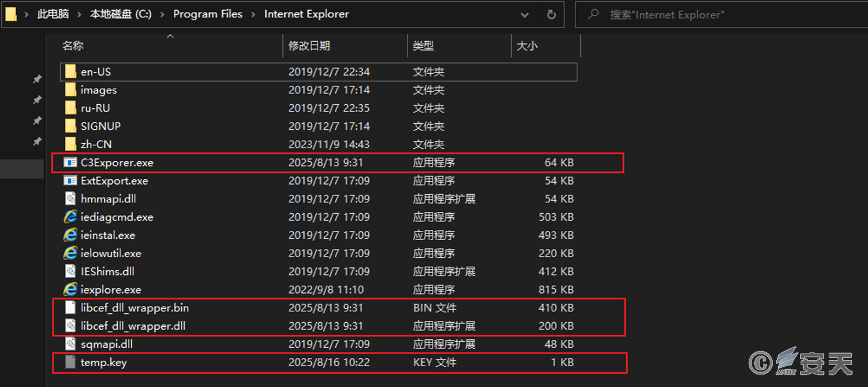
Task: Navigate to 此电脑 in breadcrumb path
Action: pos(52,14)
